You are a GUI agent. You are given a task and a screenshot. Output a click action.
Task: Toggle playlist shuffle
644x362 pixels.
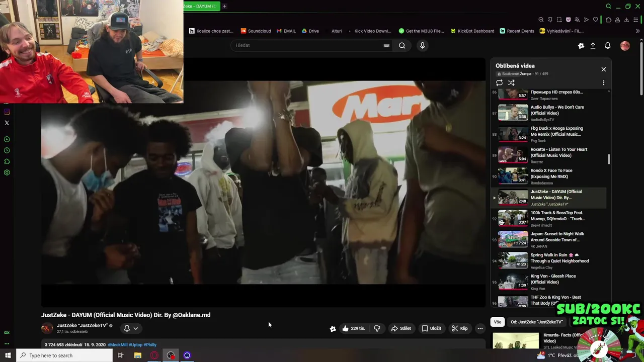click(x=511, y=83)
